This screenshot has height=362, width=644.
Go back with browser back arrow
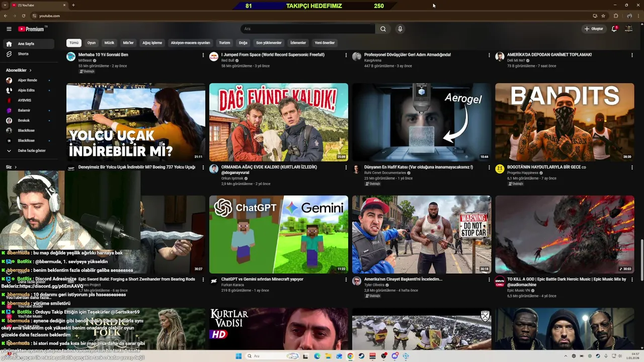tap(6, 16)
